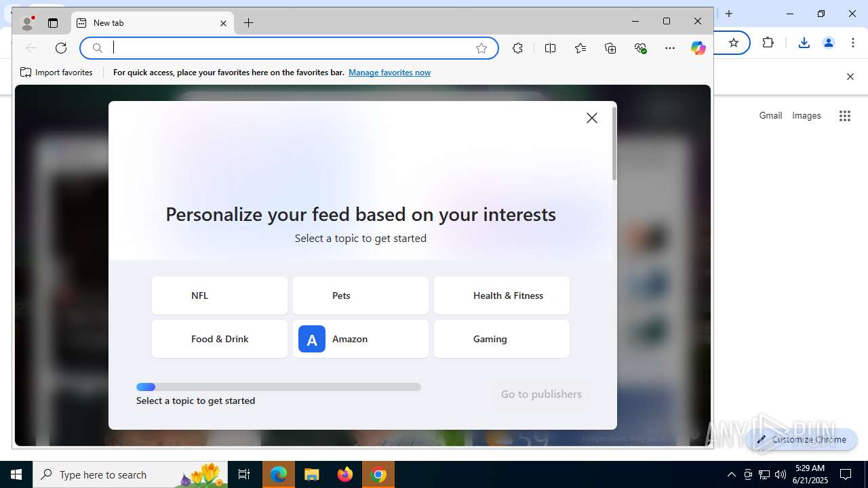Open Edge Settings and more menu

[670, 47]
